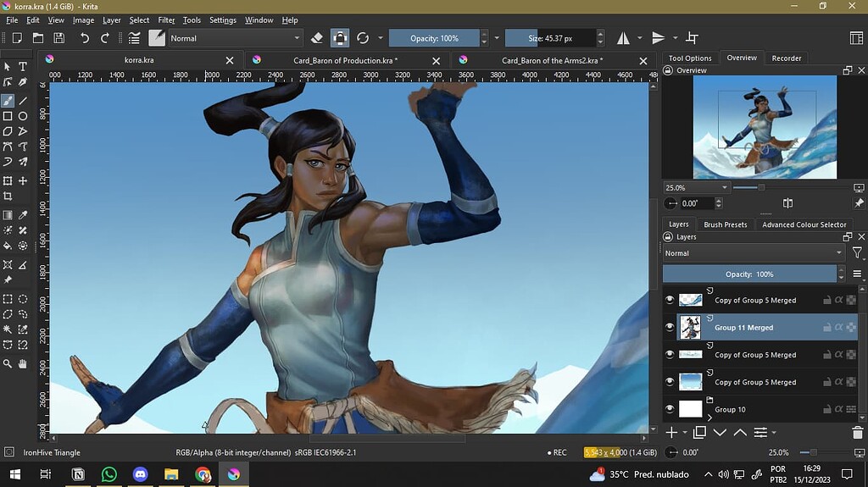Select the Fill bucket tool
Screen dimensions: 868x487
(x=8, y=245)
